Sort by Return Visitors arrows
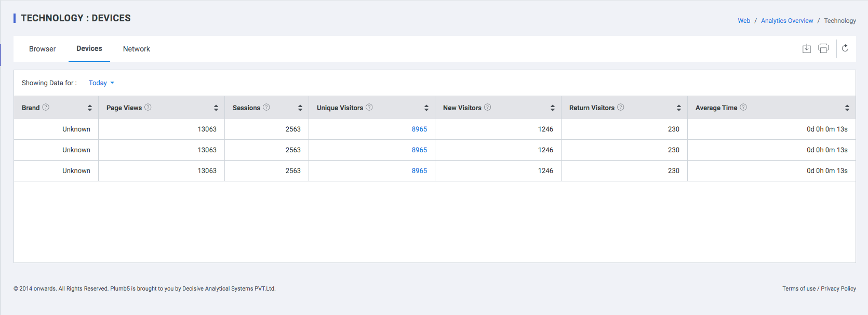868x315 pixels. click(679, 108)
